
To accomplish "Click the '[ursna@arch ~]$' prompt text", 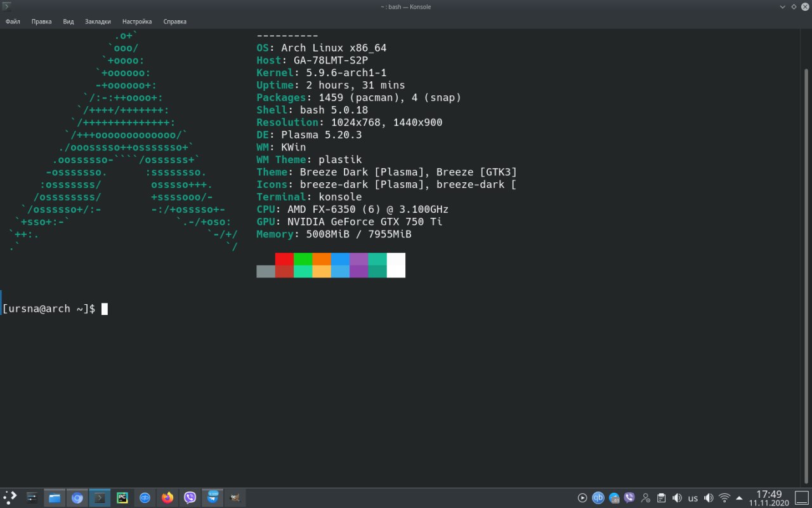I will point(49,309).
